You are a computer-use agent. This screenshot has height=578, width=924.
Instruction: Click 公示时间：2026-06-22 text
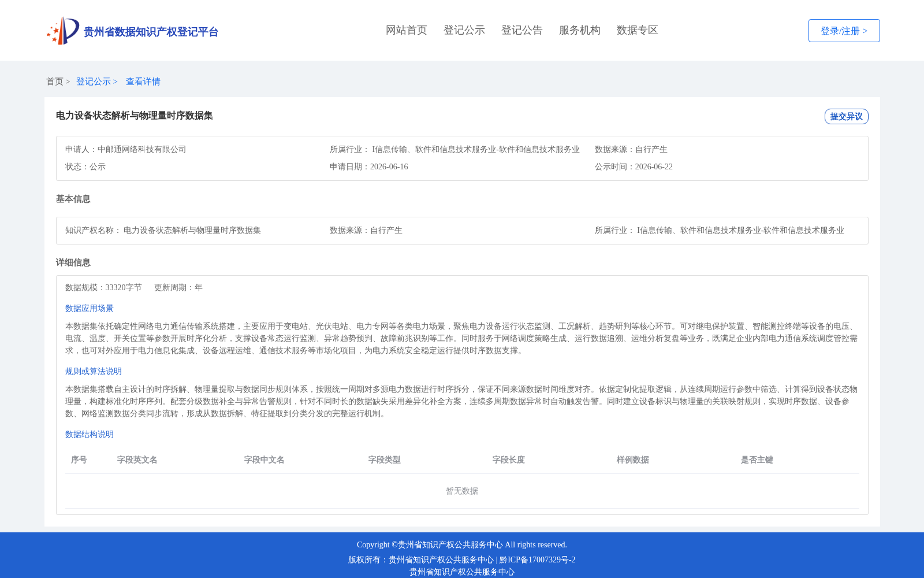[x=634, y=166]
